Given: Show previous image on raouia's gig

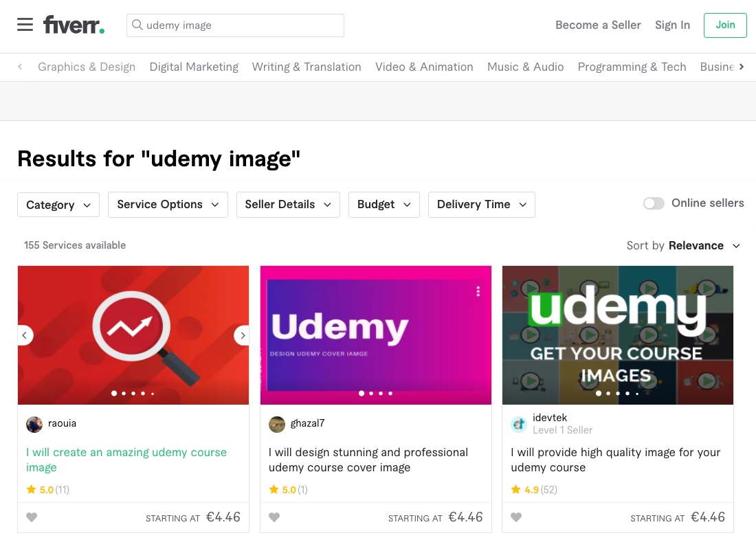Looking at the screenshot, I should [x=25, y=335].
